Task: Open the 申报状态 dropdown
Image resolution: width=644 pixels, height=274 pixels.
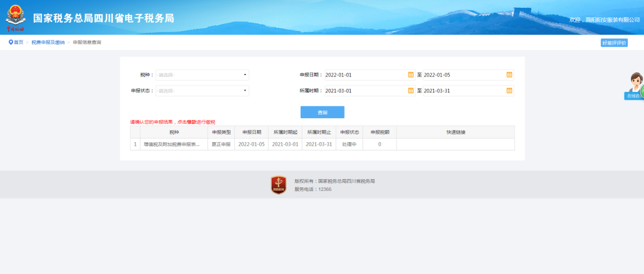Action: pyautogui.click(x=202, y=91)
